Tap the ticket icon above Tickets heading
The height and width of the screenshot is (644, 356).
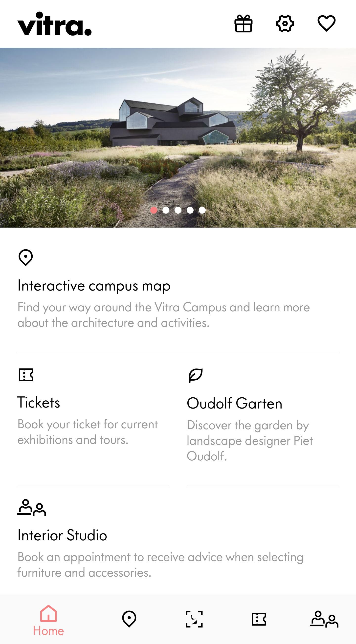[26, 375]
